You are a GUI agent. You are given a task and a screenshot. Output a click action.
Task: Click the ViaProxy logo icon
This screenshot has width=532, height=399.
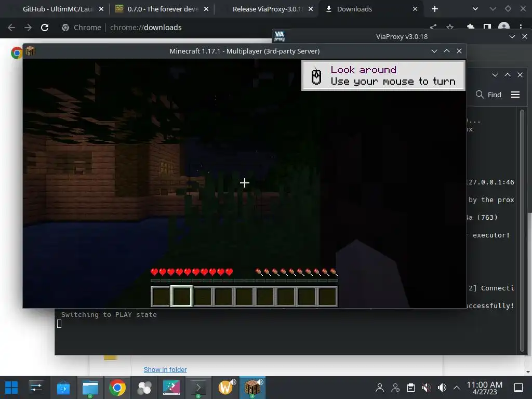pos(279,36)
